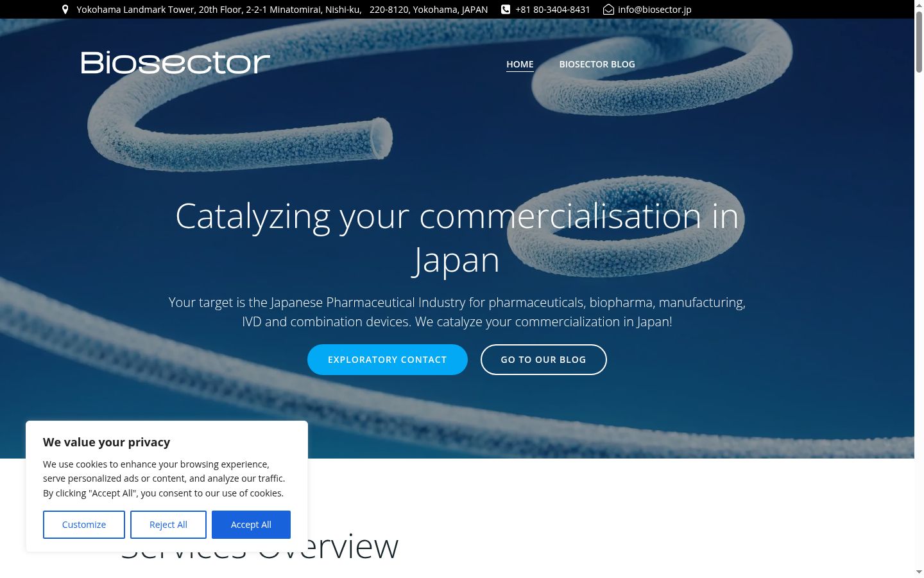Click the 'Your target is the Japanese Pharmaceutical' paragraph

pyautogui.click(x=457, y=312)
